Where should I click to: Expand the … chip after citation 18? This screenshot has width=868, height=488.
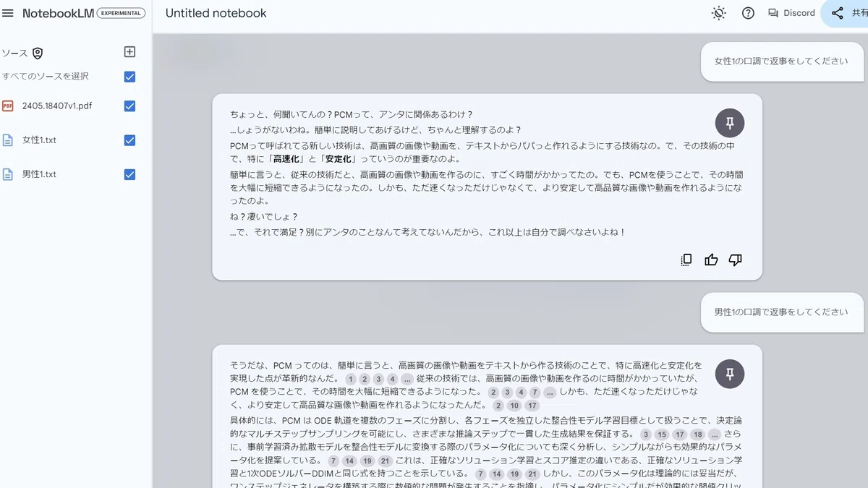click(715, 435)
